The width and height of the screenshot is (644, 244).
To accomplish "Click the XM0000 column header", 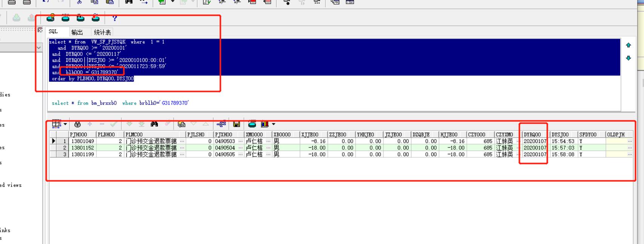I will pos(258,134).
